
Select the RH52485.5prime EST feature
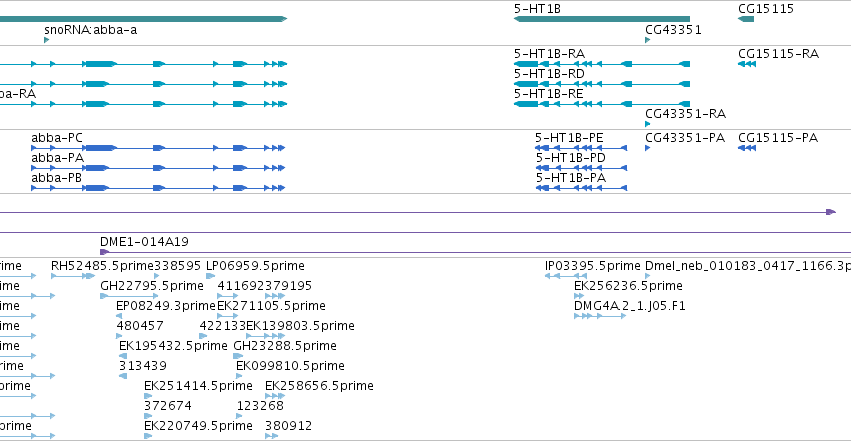click(73, 276)
